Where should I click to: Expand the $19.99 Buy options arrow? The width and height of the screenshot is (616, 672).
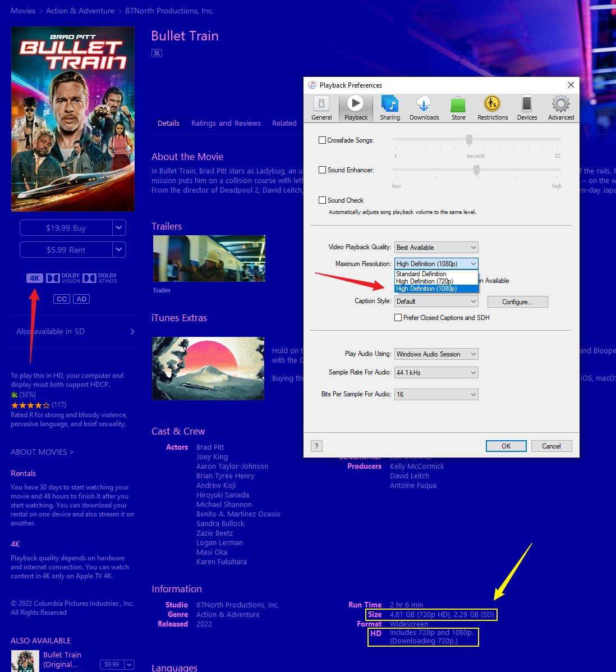(119, 227)
